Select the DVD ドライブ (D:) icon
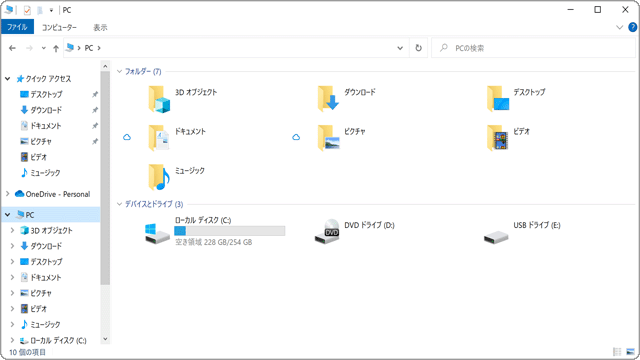This screenshot has height=360, width=640. [x=327, y=231]
